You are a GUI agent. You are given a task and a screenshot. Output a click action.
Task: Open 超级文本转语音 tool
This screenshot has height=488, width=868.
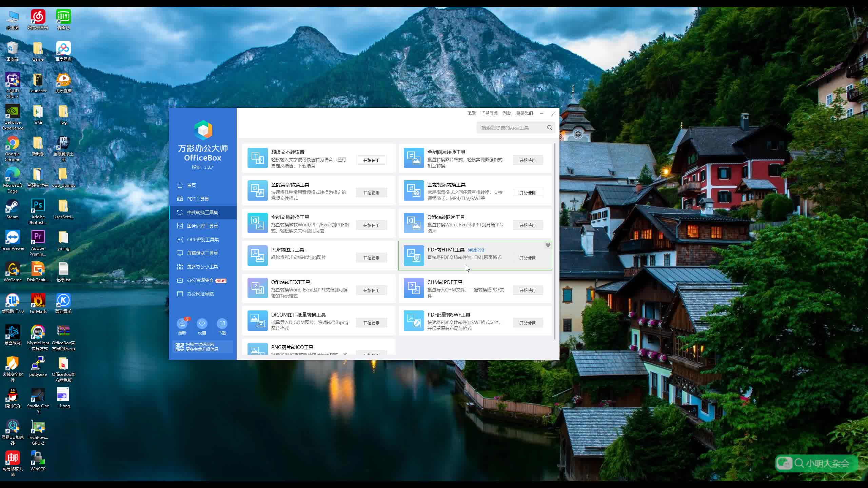point(371,160)
